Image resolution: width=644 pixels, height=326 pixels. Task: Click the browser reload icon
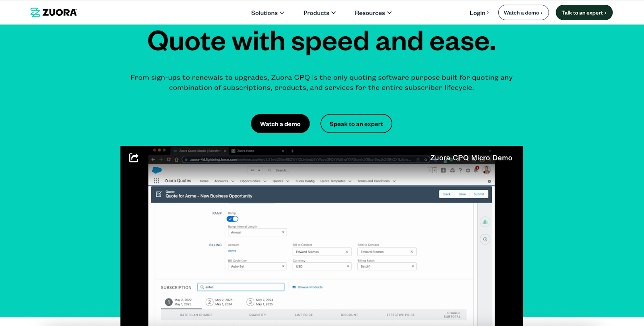[x=169, y=160]
